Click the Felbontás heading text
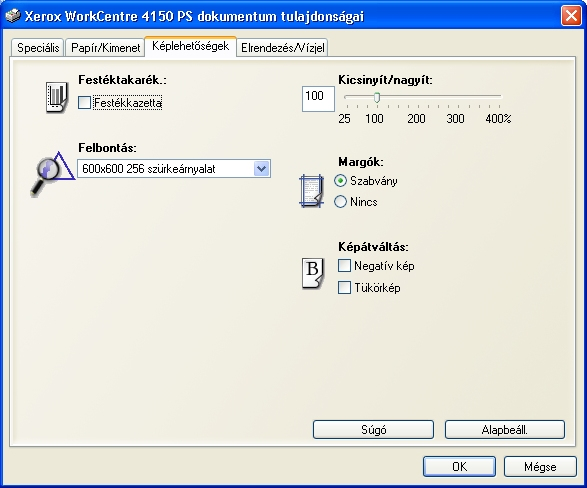Viewport: 587px width, 488px height. 107,148
